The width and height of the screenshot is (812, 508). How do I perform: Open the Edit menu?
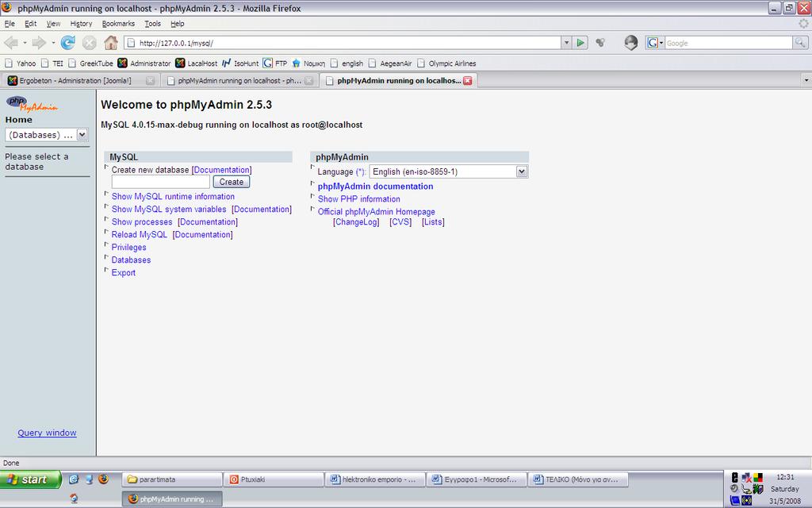coord(31,23)
